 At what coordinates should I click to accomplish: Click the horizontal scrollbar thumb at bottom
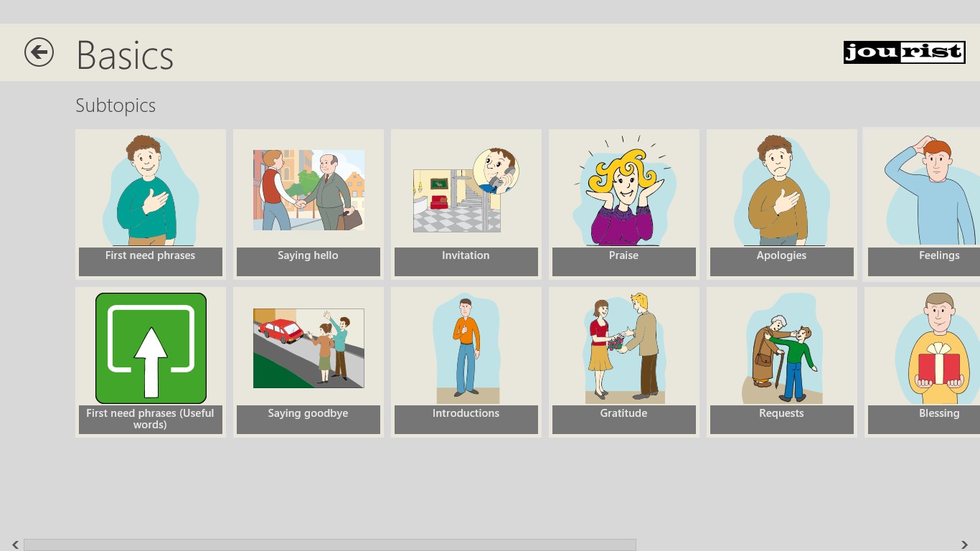click(330, 545)
